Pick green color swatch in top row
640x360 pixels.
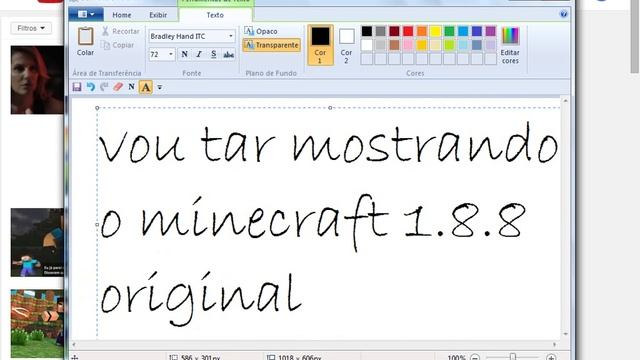click(449, 31)
